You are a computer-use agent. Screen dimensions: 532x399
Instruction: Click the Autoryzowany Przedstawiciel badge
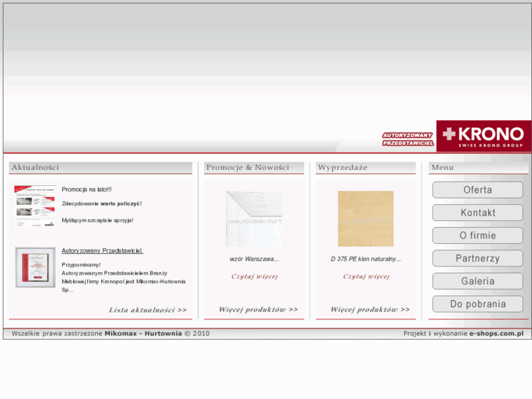(x=408, y=139)
